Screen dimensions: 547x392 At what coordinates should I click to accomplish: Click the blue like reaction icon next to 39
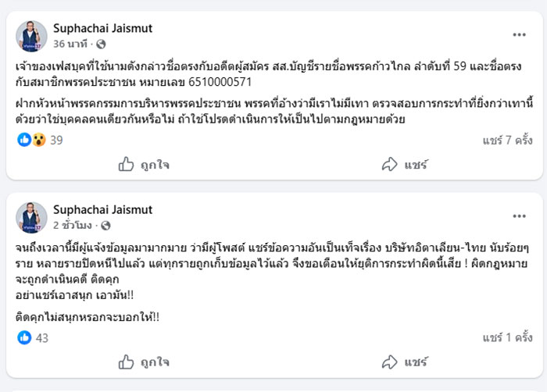24,140
